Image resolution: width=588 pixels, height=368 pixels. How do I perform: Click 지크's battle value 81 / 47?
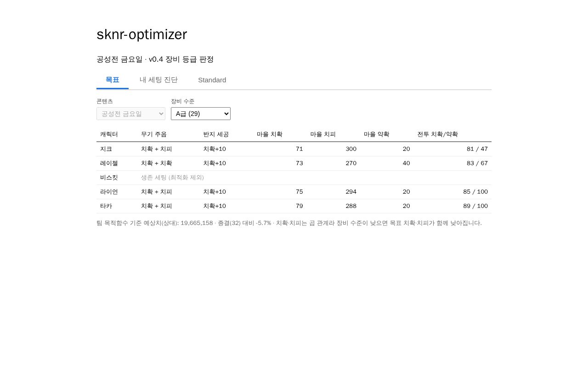tap(477, 149)
